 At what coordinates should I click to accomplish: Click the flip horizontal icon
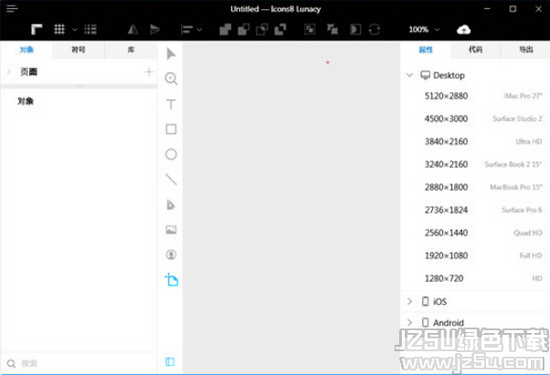tap(133, 29)
